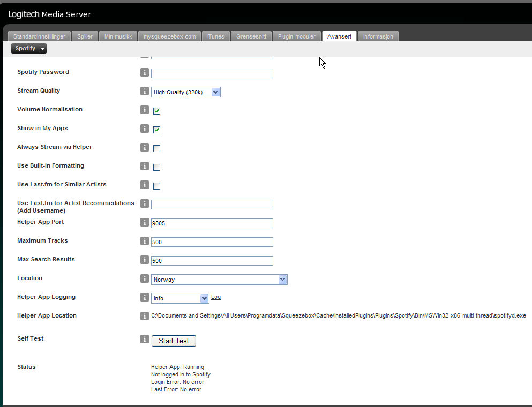Click info icon for Last.fm Similar Artists

pos(145,185)
